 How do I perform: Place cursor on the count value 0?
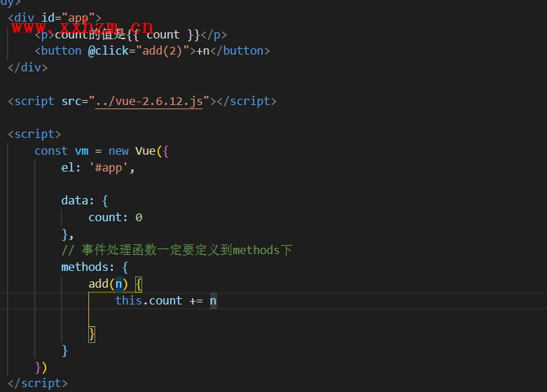(139, 217)
